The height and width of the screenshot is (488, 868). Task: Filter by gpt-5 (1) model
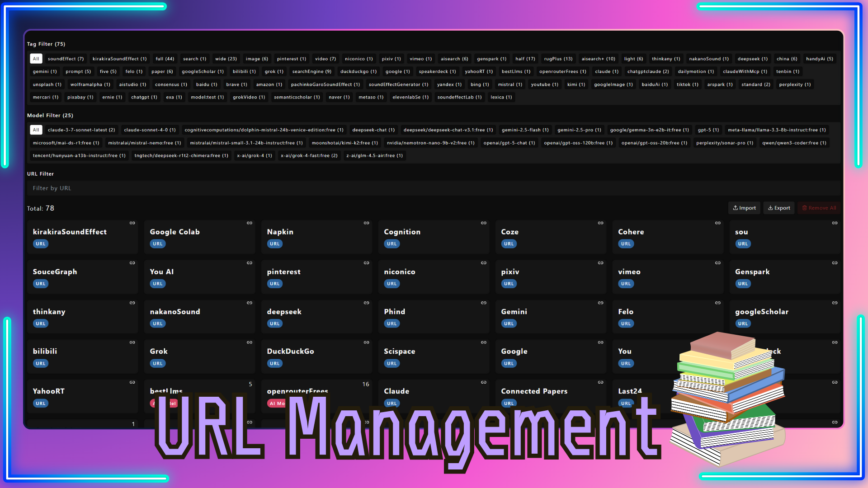click(x=708, y=130)
